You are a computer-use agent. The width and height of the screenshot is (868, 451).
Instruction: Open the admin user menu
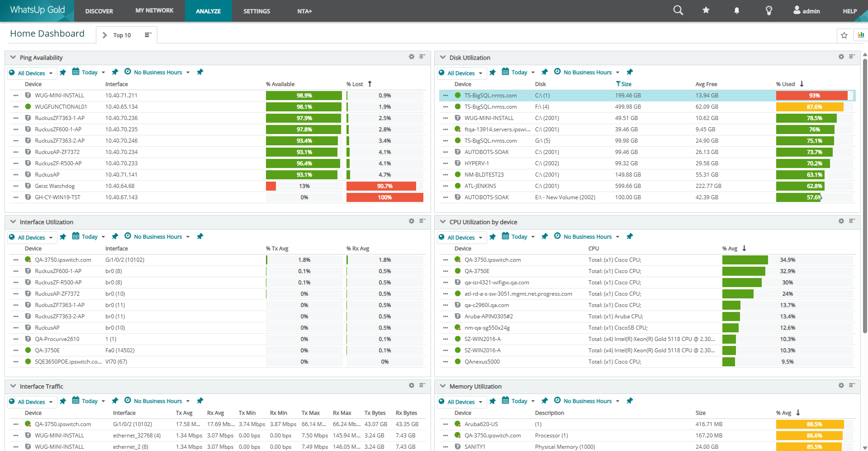[x=806, y=10]
